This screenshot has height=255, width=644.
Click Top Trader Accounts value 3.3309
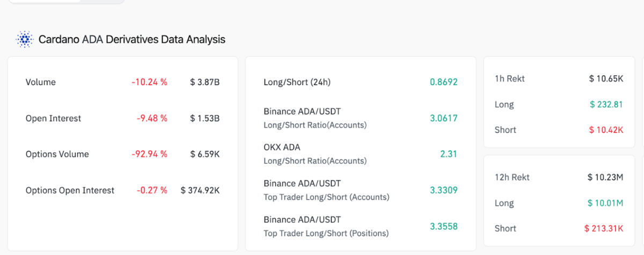click(x=444, y=190)
